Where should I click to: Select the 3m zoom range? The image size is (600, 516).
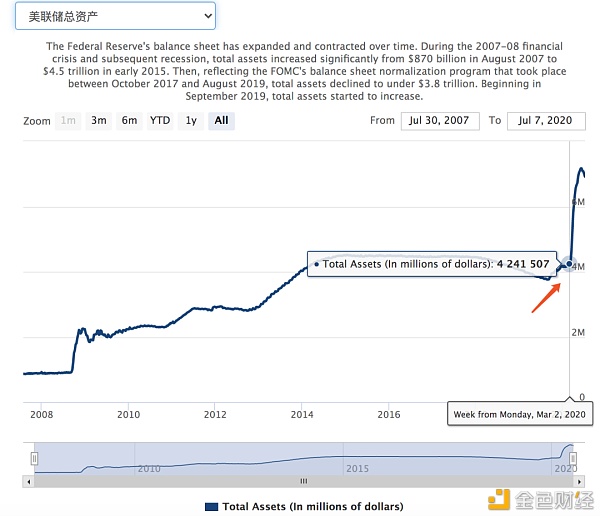click(x=99, y=121)
